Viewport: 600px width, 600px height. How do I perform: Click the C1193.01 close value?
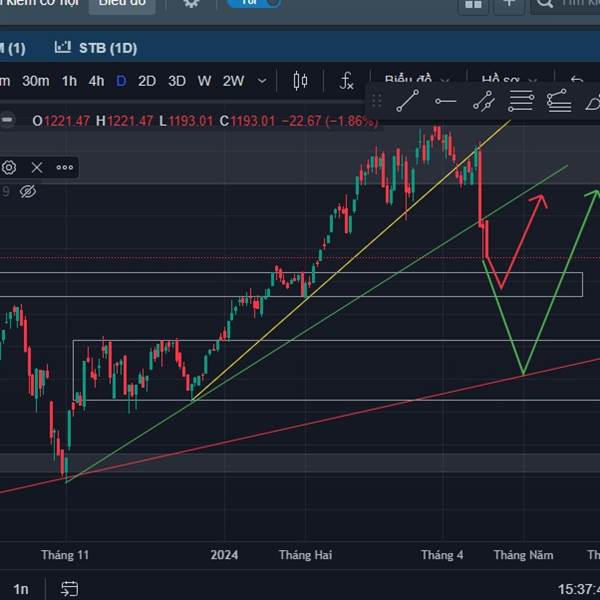(x=248, y=121)
